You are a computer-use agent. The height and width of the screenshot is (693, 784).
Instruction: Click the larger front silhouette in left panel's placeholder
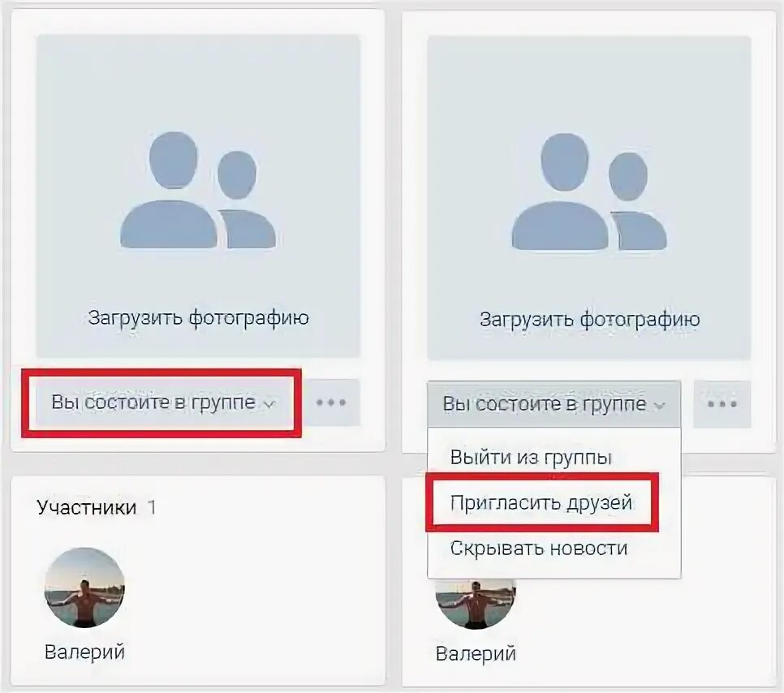tap(170, 190)
